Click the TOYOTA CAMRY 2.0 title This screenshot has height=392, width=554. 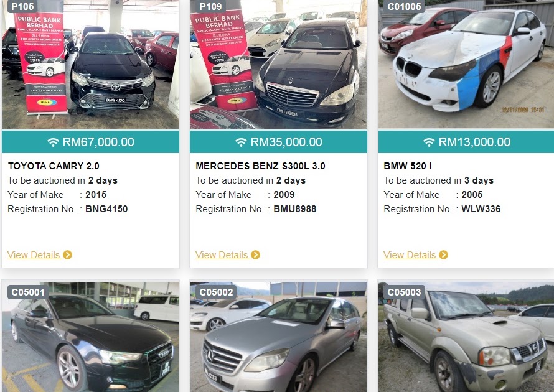[x=54, y=166]
